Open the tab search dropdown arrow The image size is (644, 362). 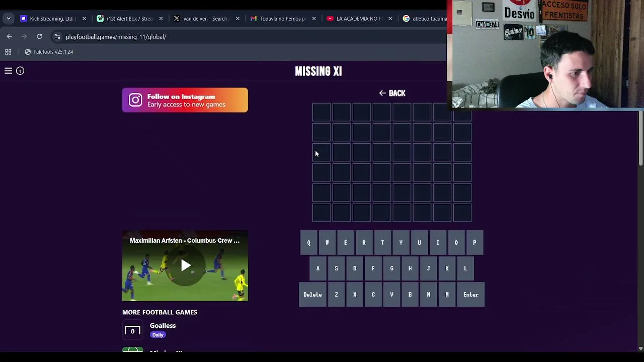[8, 19]
